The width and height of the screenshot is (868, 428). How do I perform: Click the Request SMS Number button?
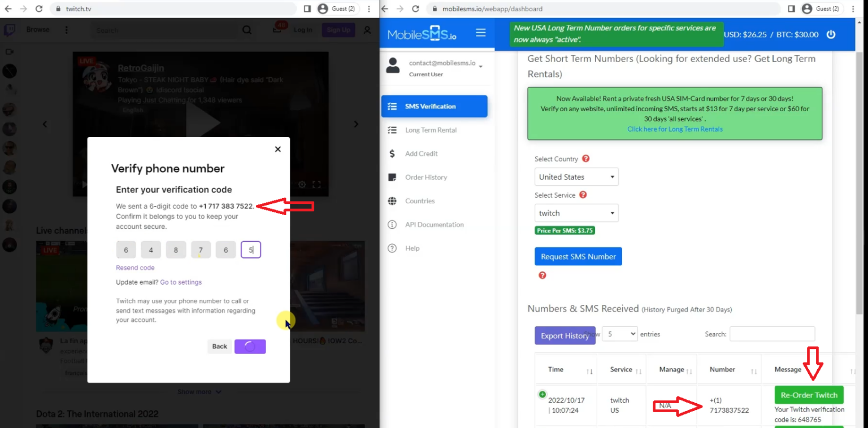pyautogui.click(x=578, y=256)
